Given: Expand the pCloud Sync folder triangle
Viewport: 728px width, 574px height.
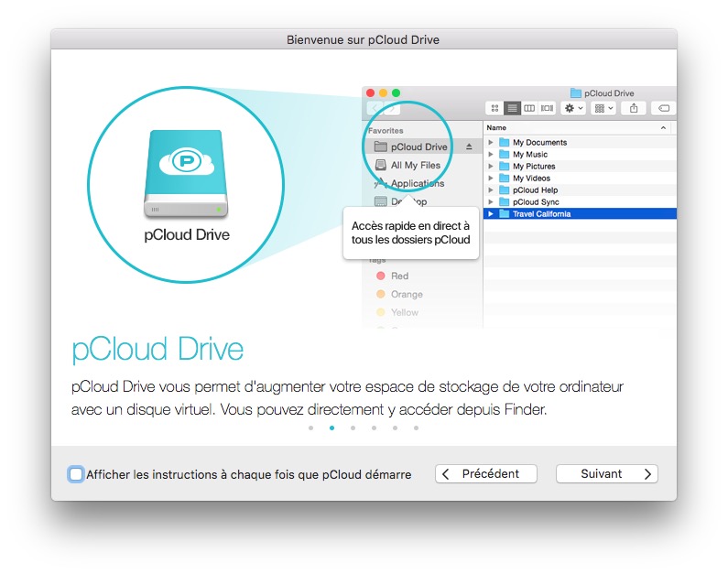Looking at the screenshot, I should (491, 201).
